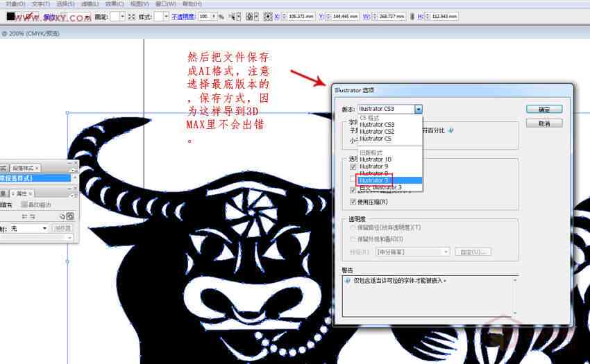
Task: Select the 保留路径(放弃透明度) radio button
Action: 353,227
